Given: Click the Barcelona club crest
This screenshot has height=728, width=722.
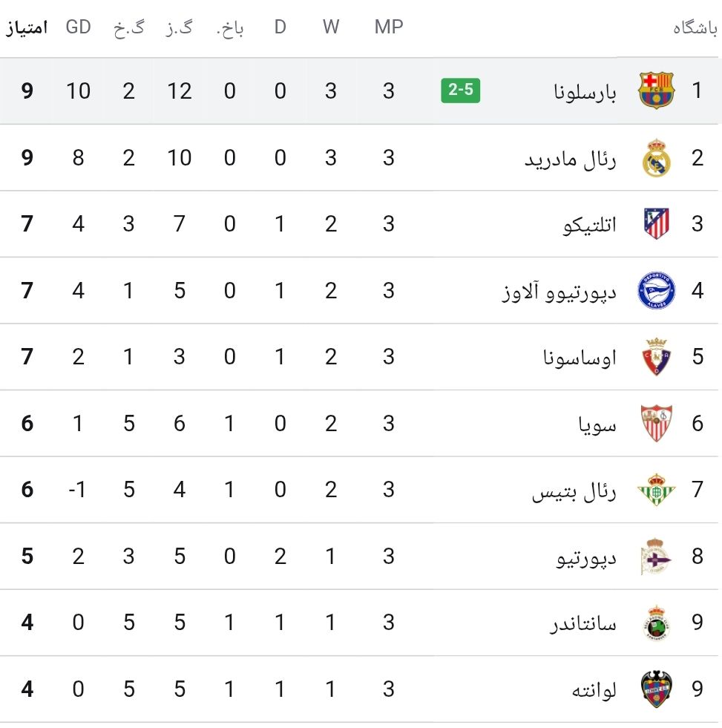Looking at the screenshot, I should (656, 91).
